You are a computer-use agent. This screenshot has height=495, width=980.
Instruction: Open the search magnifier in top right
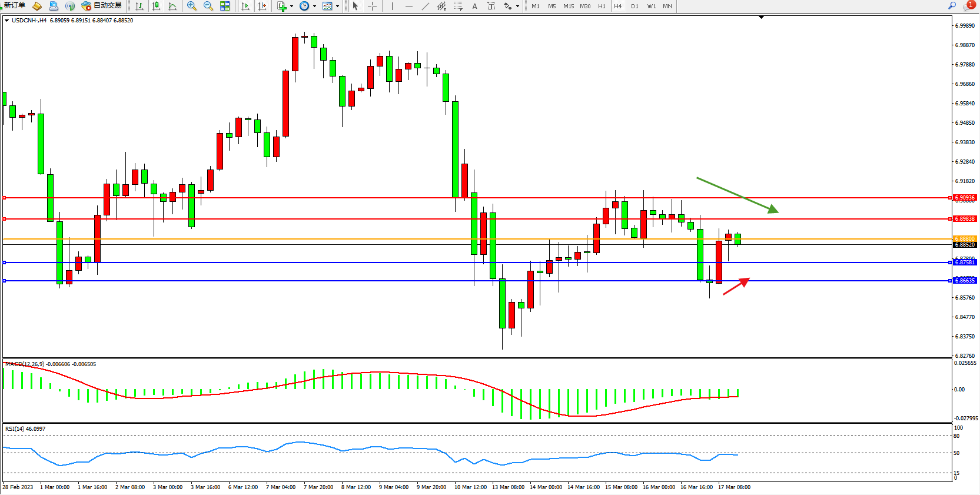click(952, 6)
